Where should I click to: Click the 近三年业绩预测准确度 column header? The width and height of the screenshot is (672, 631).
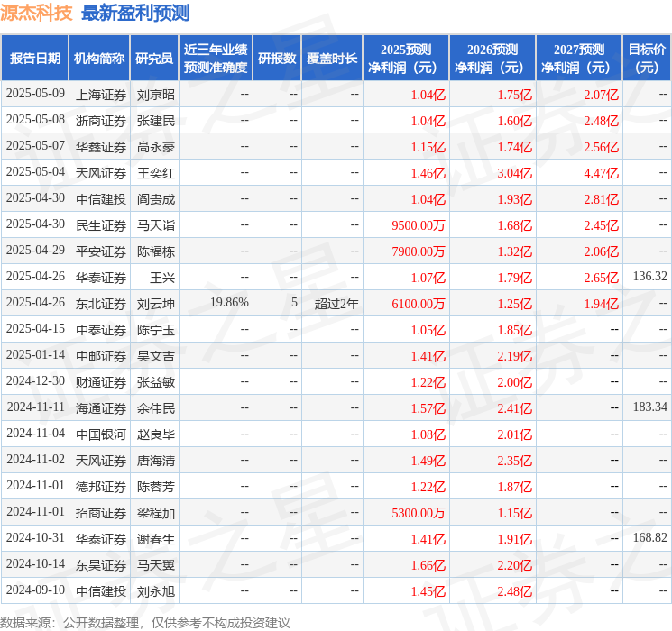pyautogui.click(x=216, y=59)
